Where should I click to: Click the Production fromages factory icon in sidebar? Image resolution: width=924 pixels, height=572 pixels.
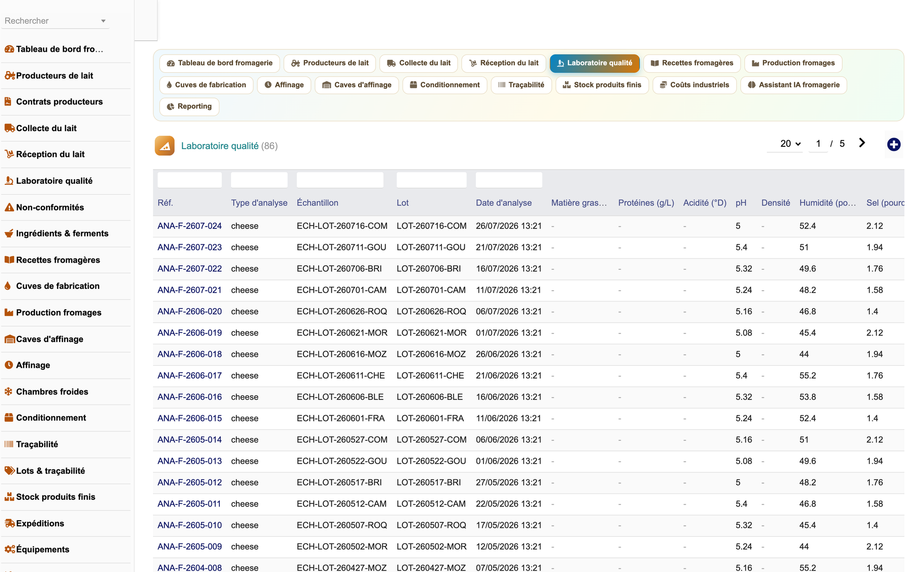coord(9,312)
